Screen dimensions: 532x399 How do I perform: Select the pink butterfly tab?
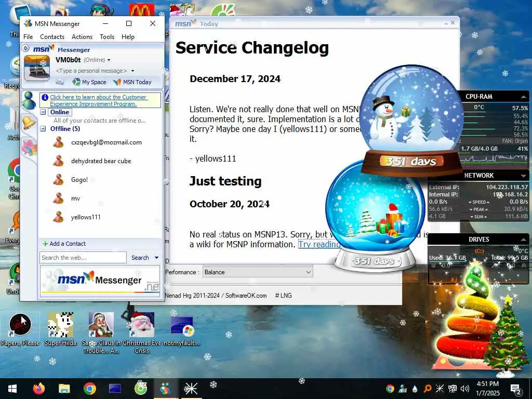[x=29, y=148]
